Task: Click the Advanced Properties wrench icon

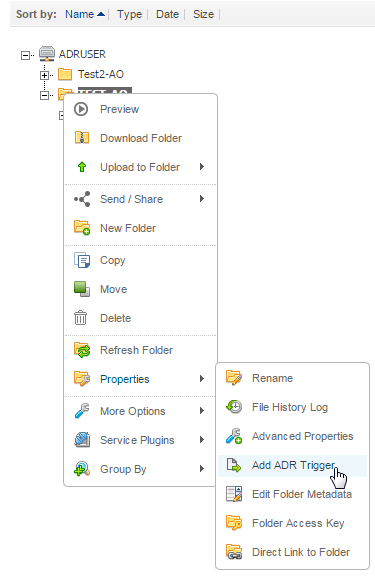Action: tap(234, 436)
